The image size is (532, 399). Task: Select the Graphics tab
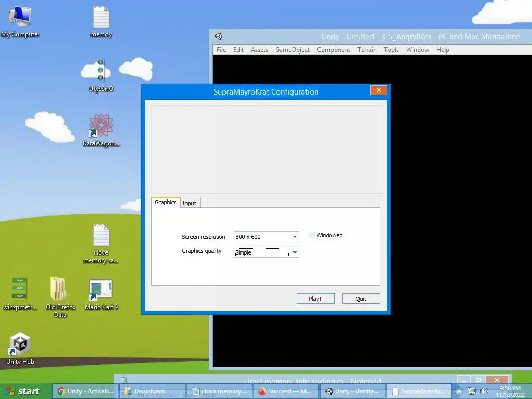166,202
